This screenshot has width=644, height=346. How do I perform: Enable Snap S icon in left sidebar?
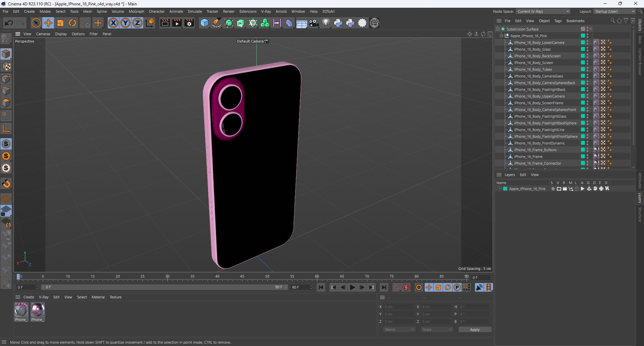pyautogui.click(x=6, y=144)
